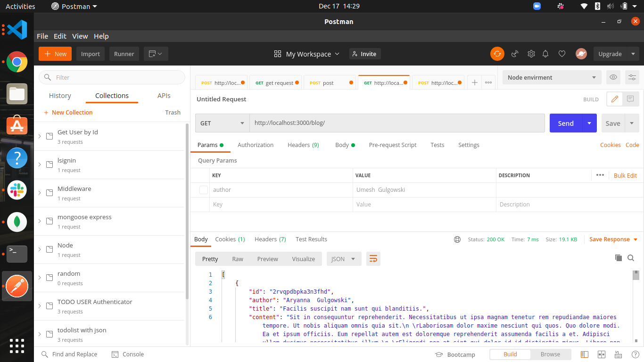Screen dimensions: 644x362
Task: Open Postman settings gear icon
Action: coord(531,54)
